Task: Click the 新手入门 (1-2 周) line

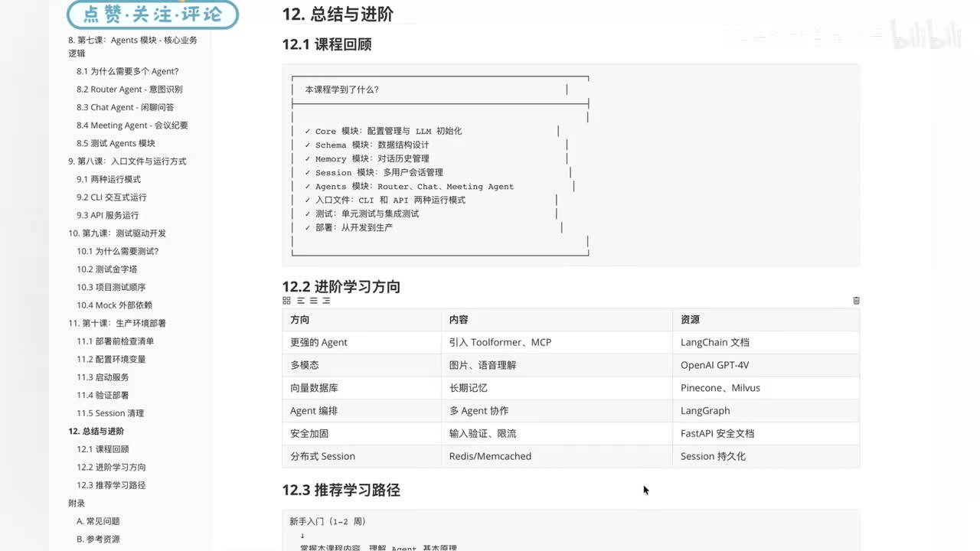Action: [328, 521]
